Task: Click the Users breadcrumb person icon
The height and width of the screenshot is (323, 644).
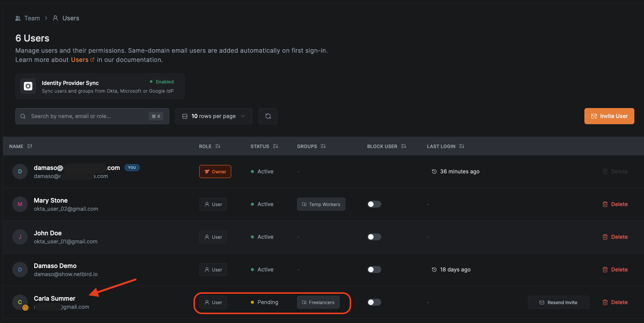Action: pyautogui.click(x=55, y=18)
